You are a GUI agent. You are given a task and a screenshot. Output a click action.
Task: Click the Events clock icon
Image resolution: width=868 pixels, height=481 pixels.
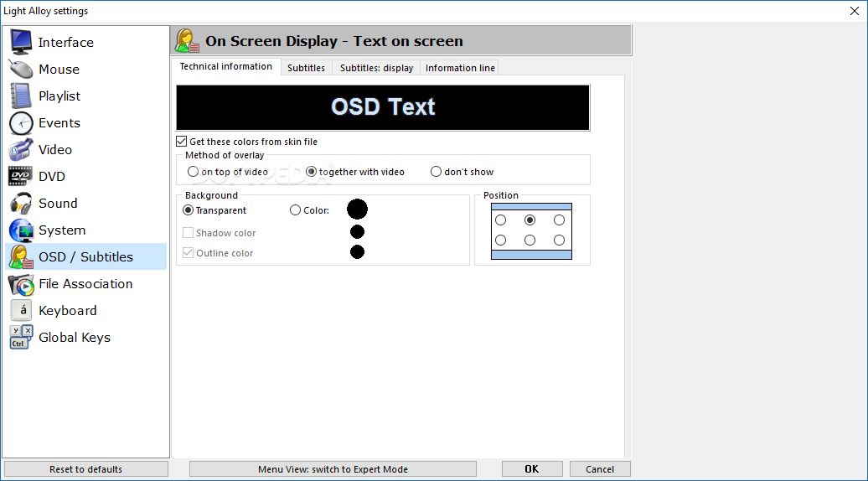click(21, 123)
